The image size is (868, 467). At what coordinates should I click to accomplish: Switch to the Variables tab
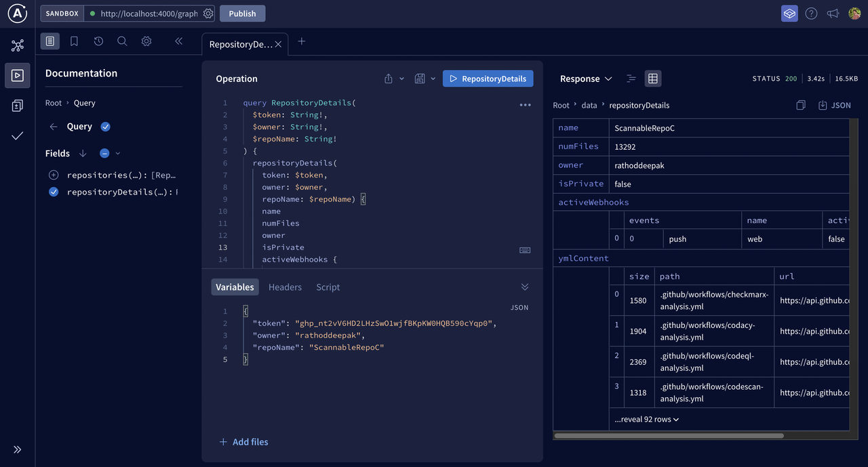coord(235,287)
